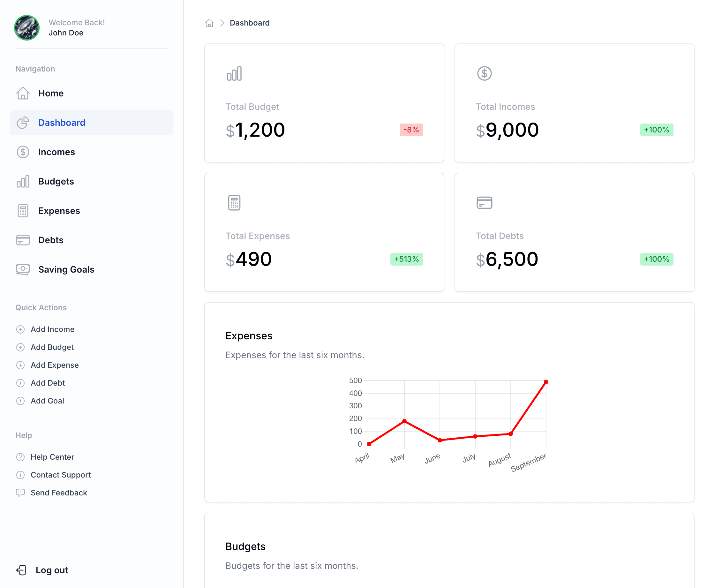
Task: Click the Expenses calculator icon in sidebar
Action: (23, 211)
